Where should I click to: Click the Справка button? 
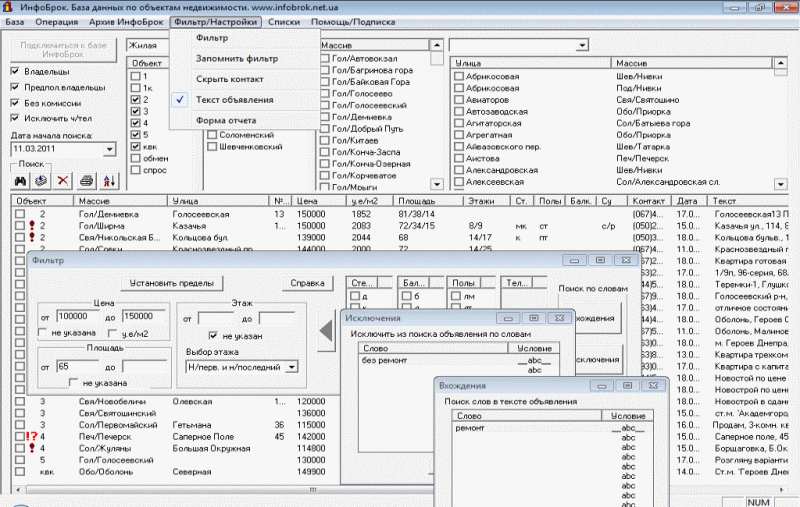click(307, 283)
